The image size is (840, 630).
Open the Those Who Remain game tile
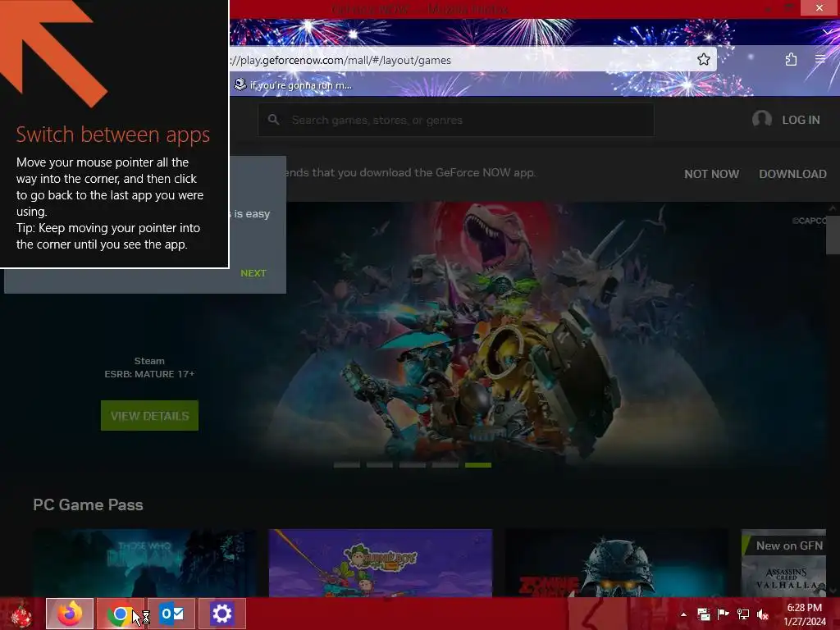[144, 563]
